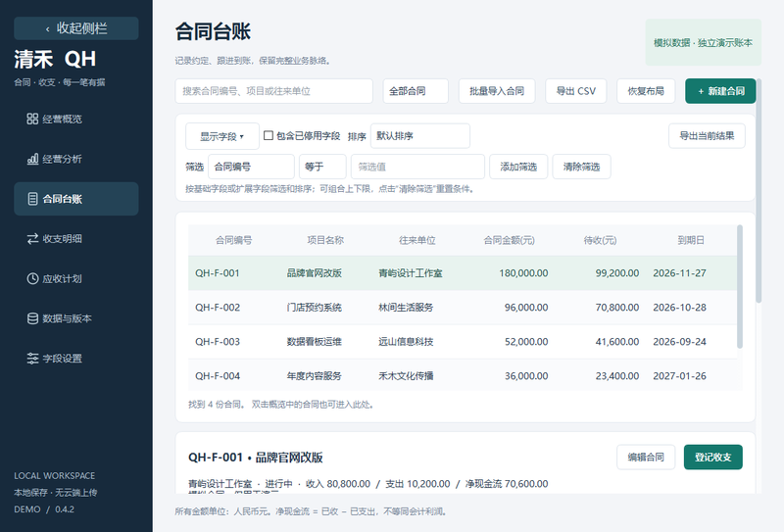Image resolution: width=784 pixels, height=532 pixels.
Task: Select row QH-F-002 门店预约系统
Action: tap(463, 307)
